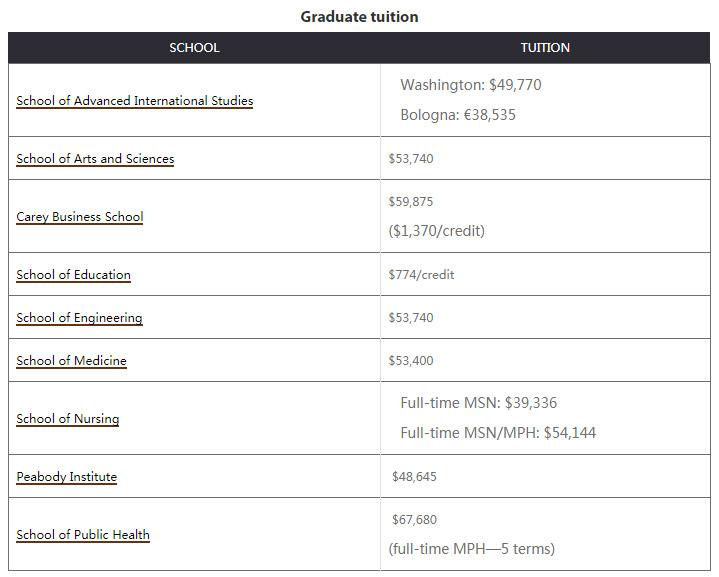
Task: Click the School of Arts and Sciences link
Action: (x=95, y=158)
